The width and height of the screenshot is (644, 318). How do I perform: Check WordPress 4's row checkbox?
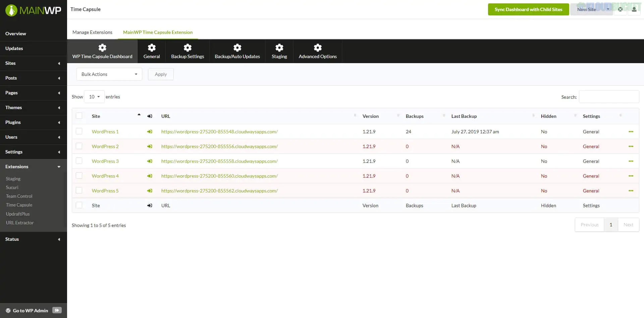[79, 175]
